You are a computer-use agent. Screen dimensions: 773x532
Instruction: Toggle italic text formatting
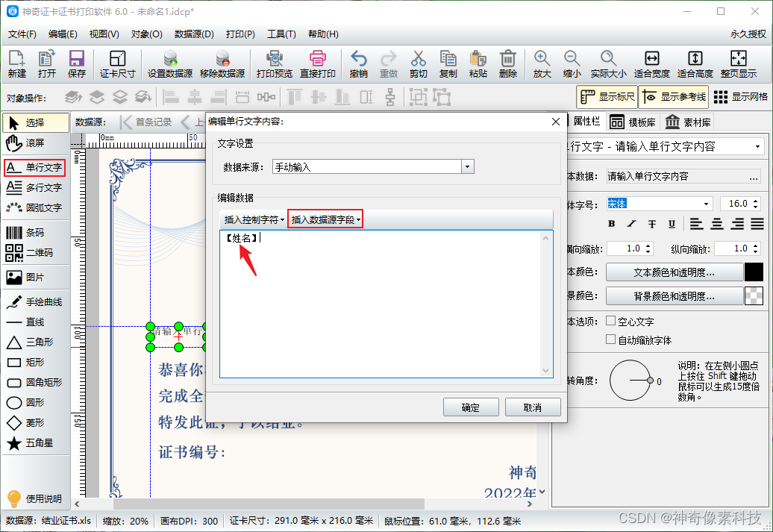coord(631,224)
